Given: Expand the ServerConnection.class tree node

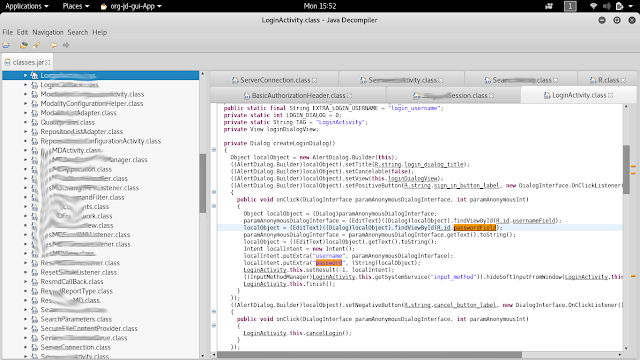Looking at the screenshot, I should tap(25, 347).
